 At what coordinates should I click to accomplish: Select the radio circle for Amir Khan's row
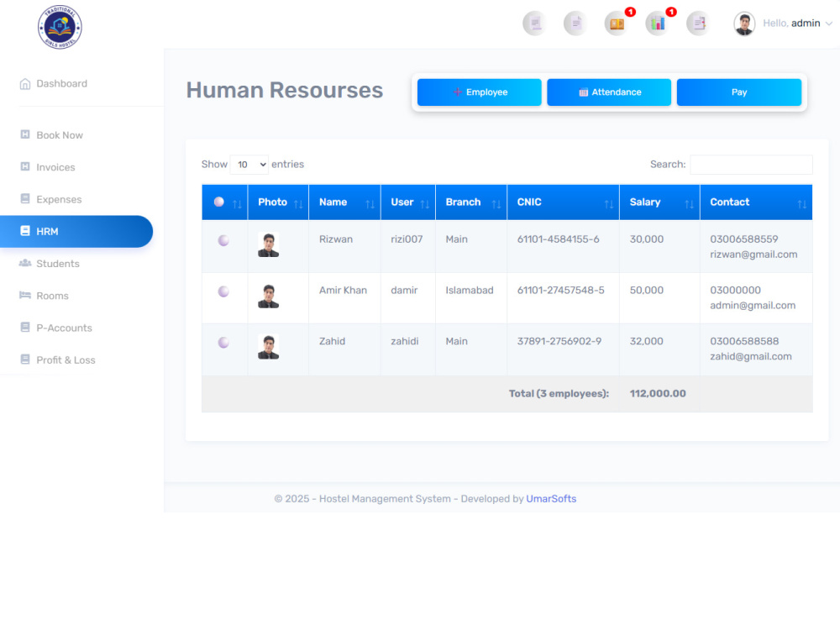tap(223, 291)
